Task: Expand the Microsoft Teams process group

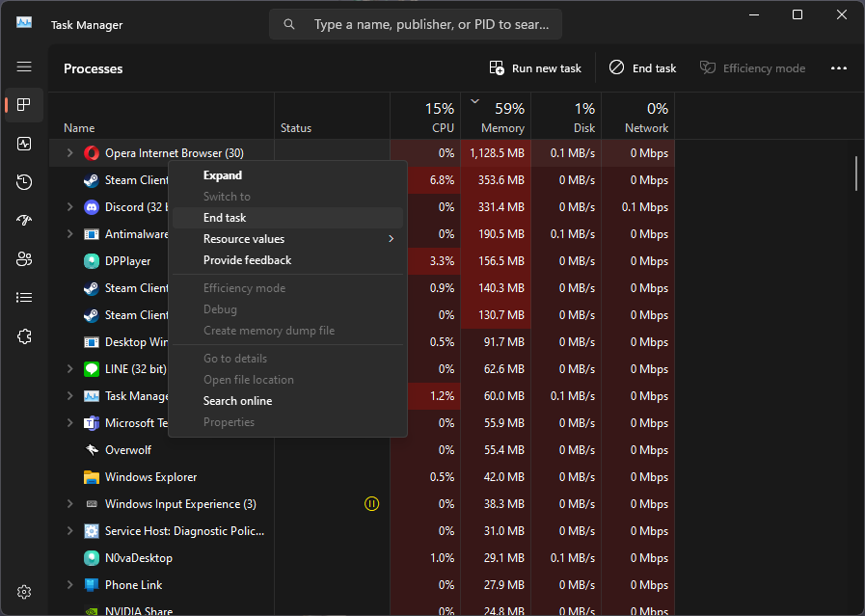Action: click(x=70, y=422)
